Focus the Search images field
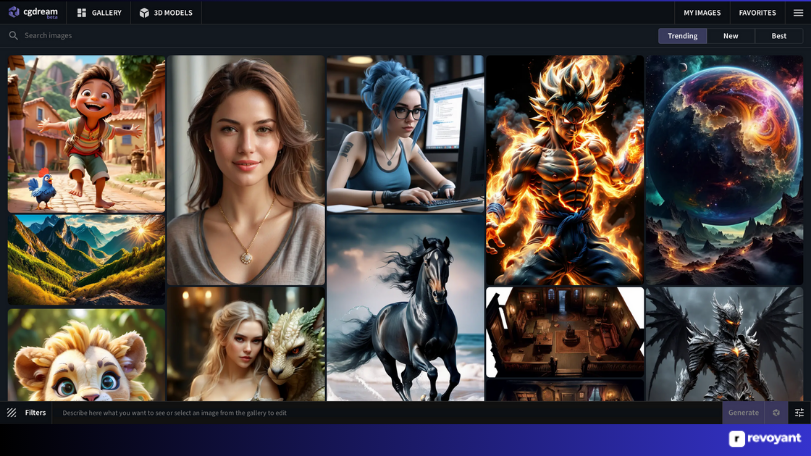Viewport: 811px width, 456px height. [331, 36]
